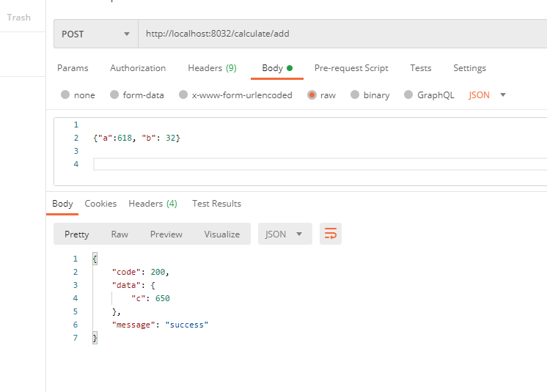Click the opening brace on response line 1

click(x=95, y=259)
